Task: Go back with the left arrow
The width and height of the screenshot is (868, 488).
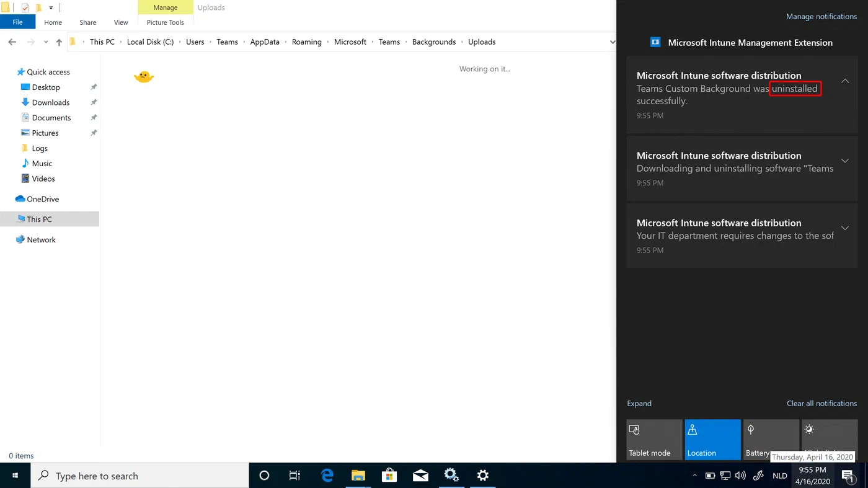Action: pos(12,42)
